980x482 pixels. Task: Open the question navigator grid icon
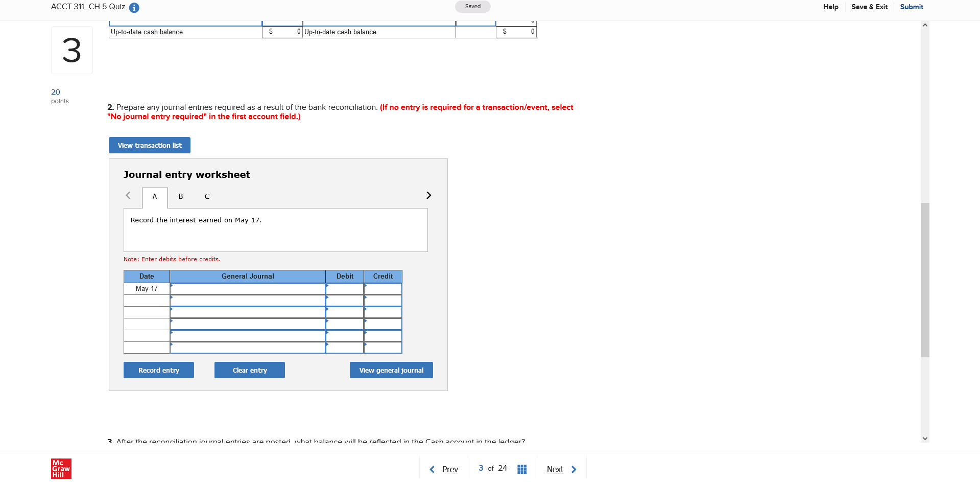[521, 469]
